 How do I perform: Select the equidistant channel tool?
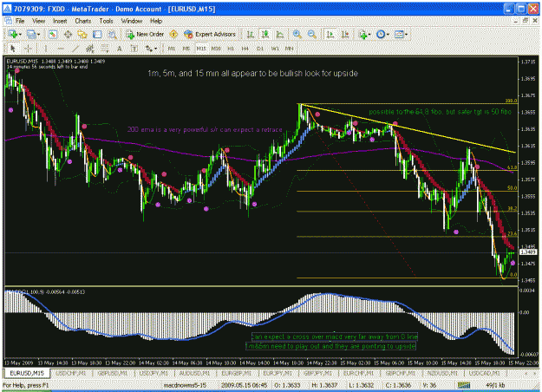90,49
